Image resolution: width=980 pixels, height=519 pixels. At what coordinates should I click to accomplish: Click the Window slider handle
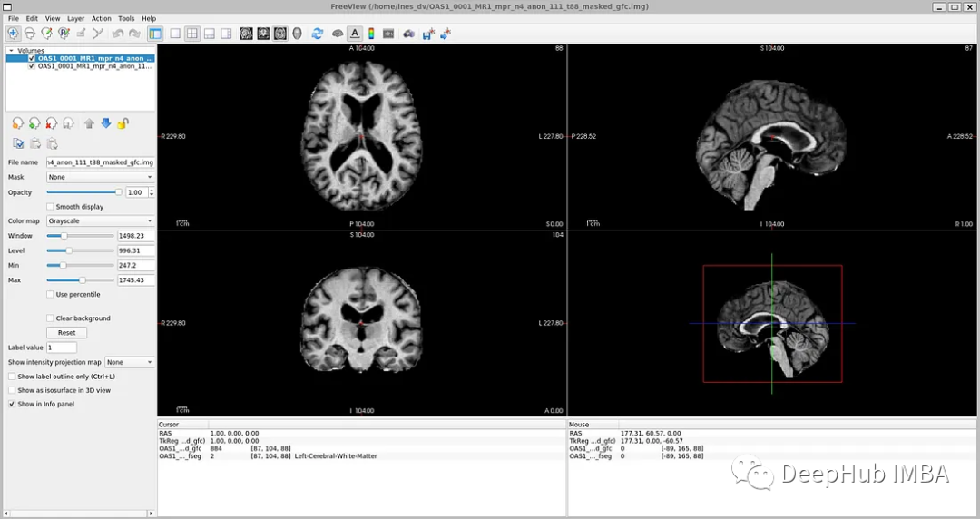tap(64, 236)
